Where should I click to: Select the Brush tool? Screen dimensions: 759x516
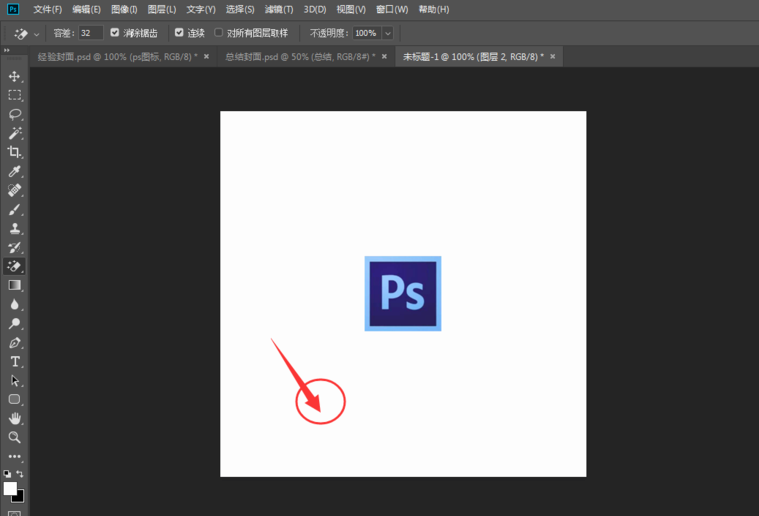(15, 209)
